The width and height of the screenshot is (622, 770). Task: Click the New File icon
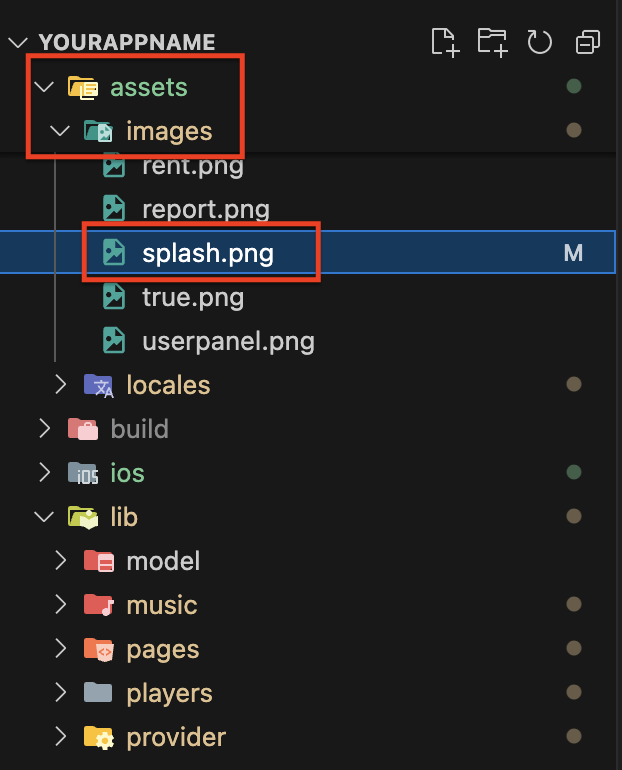pyautogui.click(x=444, y=42)
